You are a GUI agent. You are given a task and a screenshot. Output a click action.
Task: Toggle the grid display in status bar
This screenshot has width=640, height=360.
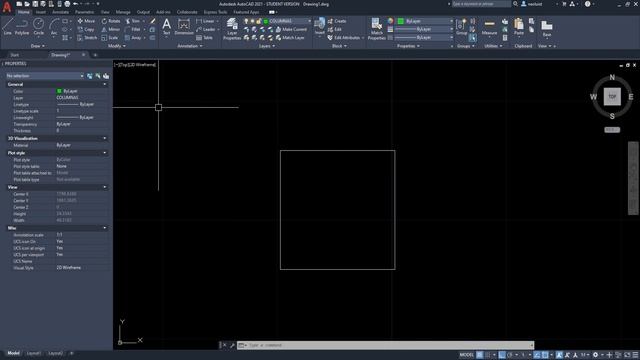480,355
